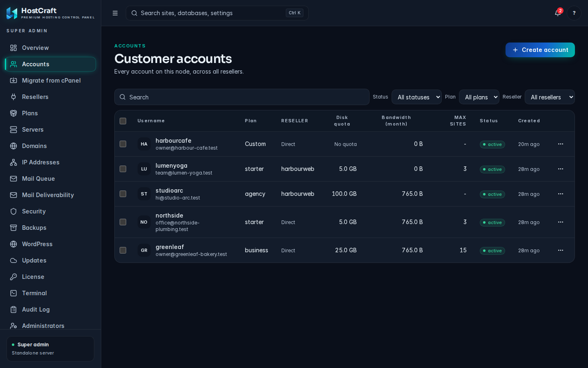Click the Resellers plug icon
Screen dimensions: 588x368
[x=13, y=97]
